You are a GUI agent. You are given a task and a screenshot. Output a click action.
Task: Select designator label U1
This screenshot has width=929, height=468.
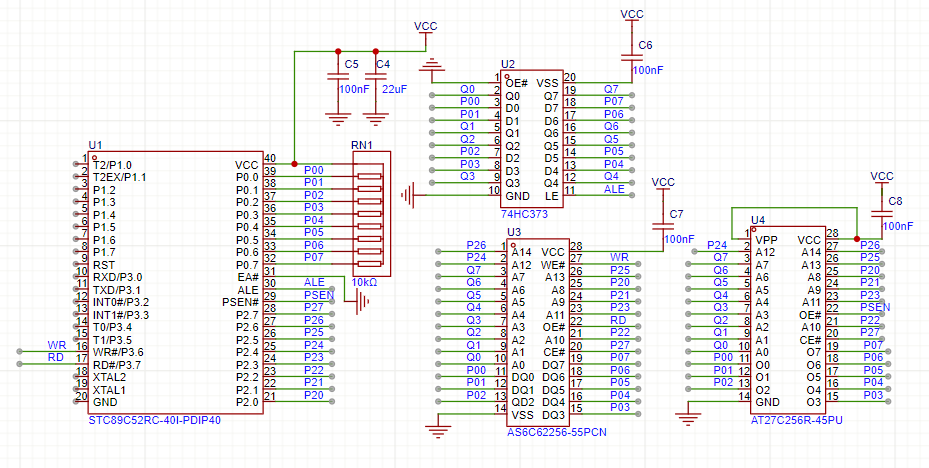pos(95,145)
